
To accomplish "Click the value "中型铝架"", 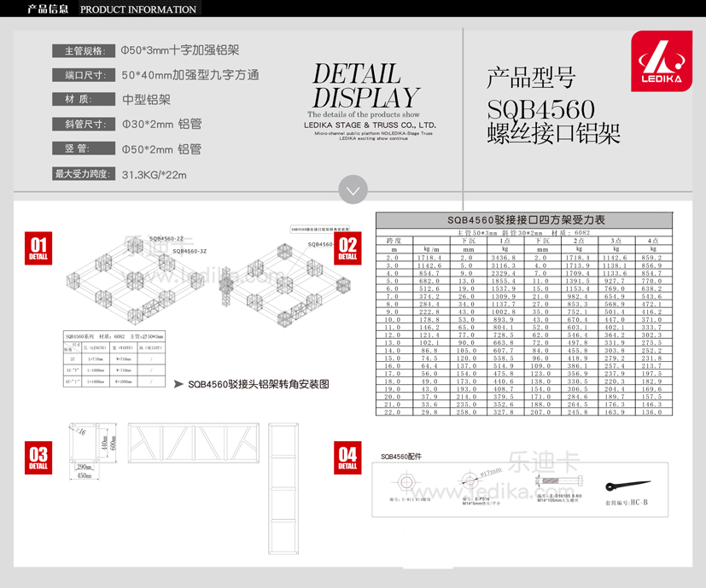I will [146, 100].
